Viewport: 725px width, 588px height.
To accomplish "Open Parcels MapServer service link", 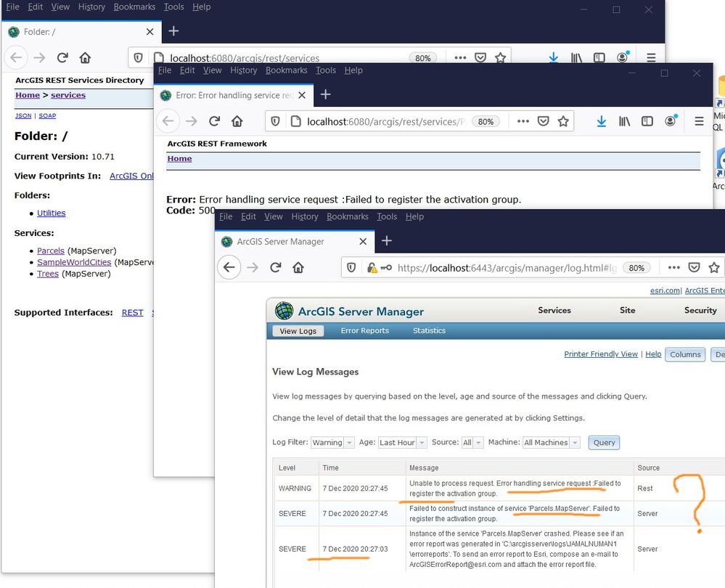I will [50, 250].
